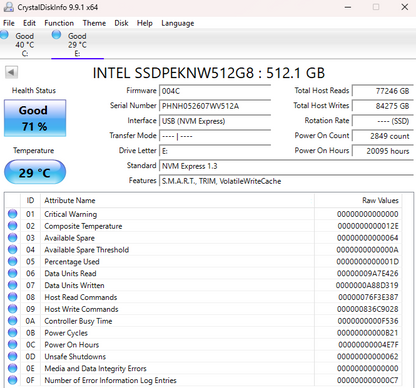Click the Attribute Name column header
Image resolution: width=416 pixels, height=388 pixels.
click(x=177, y=200)
